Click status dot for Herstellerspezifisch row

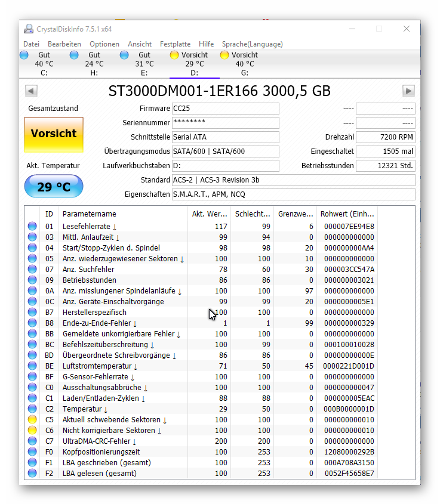pyautogui.click(x=32, y=313)
